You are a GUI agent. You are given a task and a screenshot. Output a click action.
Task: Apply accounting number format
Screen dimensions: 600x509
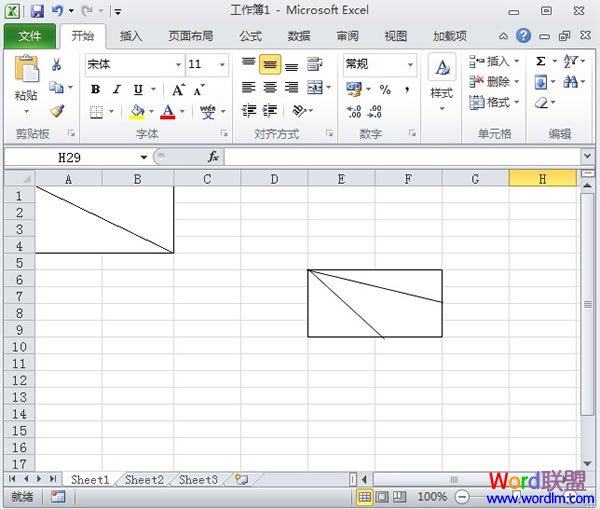354,89
